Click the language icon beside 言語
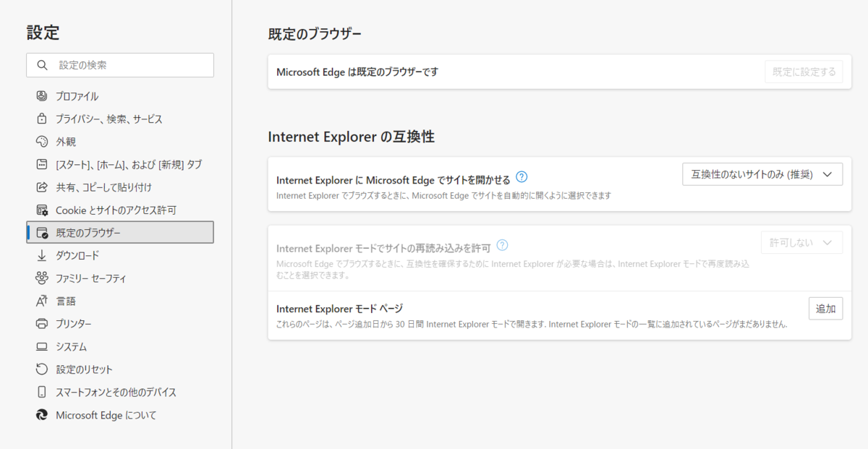Image resolution: width=868 pixels, height=449 pixels. point(41,301)
